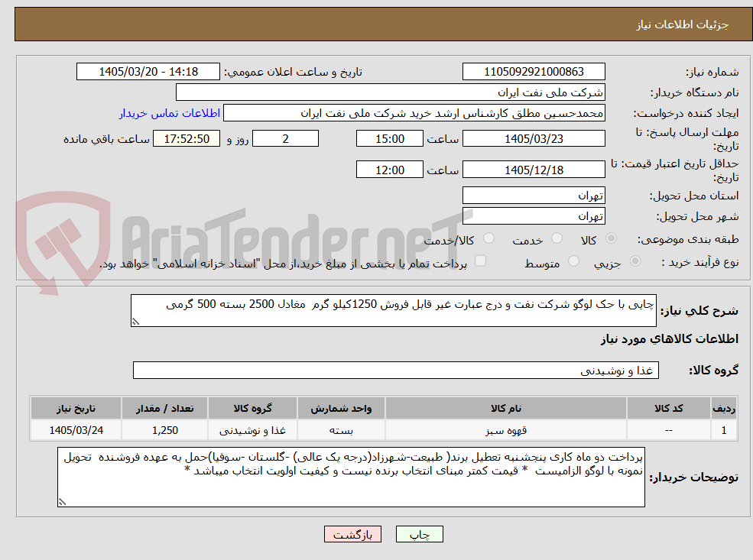Click the buyer notes resize handle

[x=62, y=502]
